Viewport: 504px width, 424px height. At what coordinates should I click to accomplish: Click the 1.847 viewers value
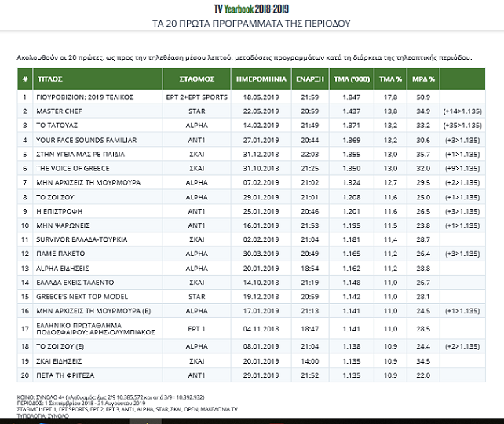(x=352, y=97)
